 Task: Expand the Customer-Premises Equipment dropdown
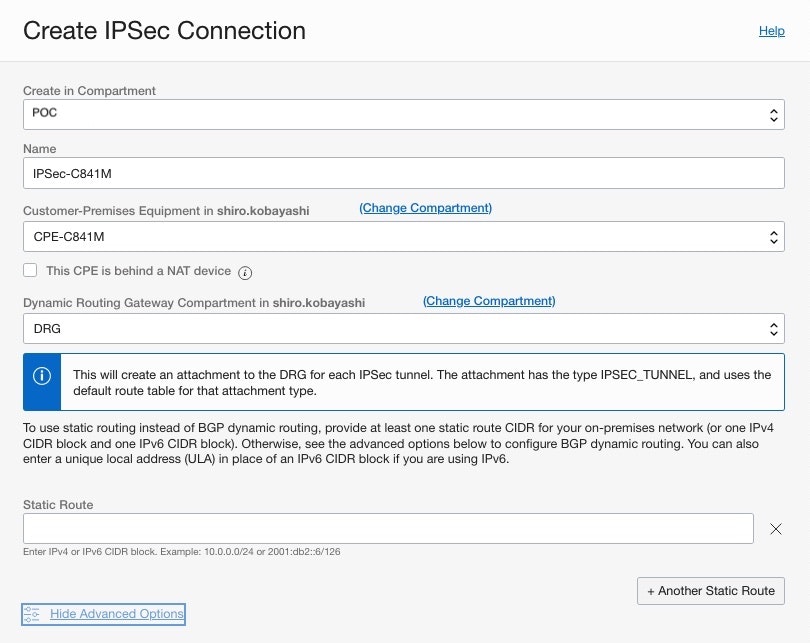coord(403,237)
